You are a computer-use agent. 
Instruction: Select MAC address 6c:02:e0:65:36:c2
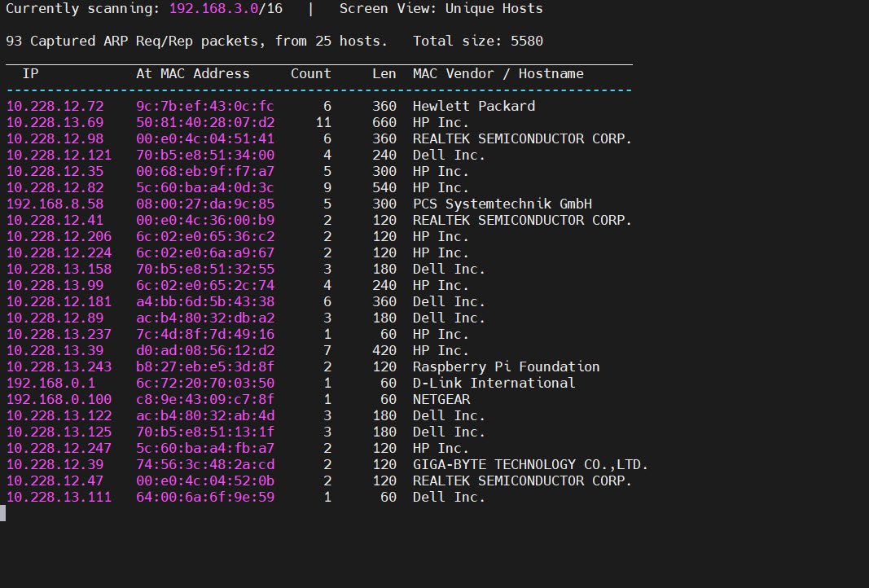(x=205, y=237)
